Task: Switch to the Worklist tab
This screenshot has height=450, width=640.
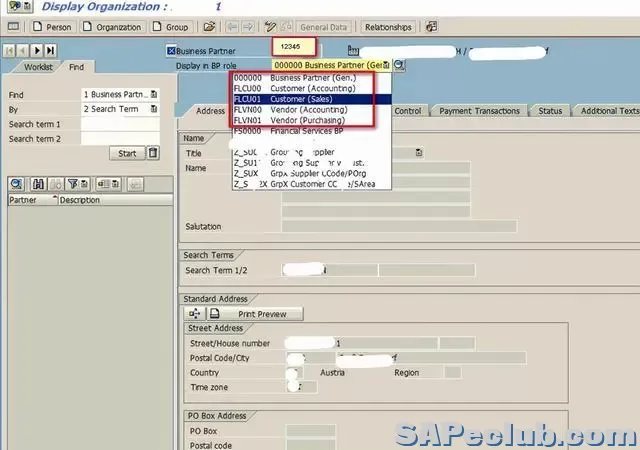Action: (x=38, y=67)
